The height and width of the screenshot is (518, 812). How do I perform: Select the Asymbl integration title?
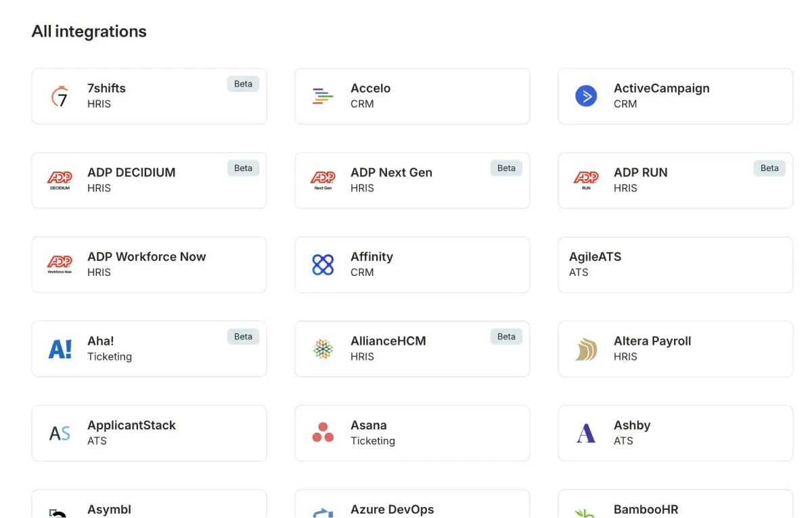(x=109, y=509)
